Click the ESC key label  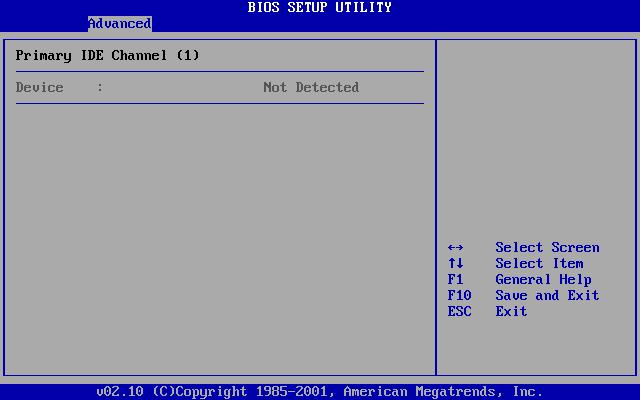click(x=460, y=311)
